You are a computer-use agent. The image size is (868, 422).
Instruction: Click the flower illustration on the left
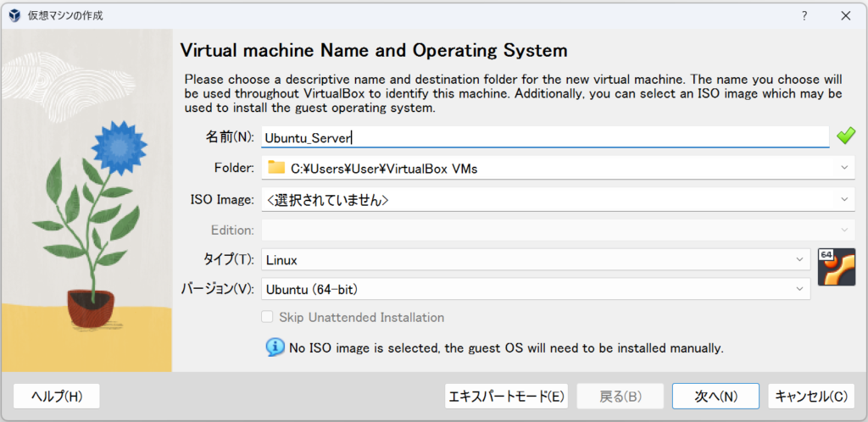86,200
